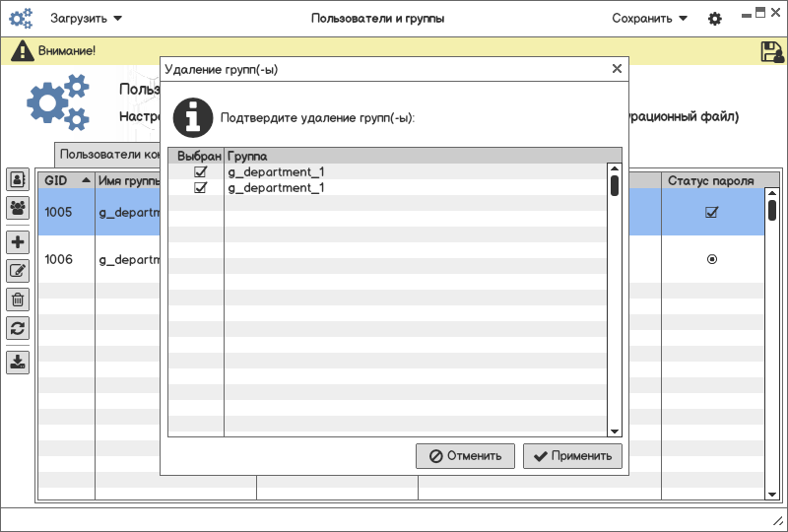Open the users sidebar icon
The height and width of the screenshot is (532, 788).
[x=18, y=179]
